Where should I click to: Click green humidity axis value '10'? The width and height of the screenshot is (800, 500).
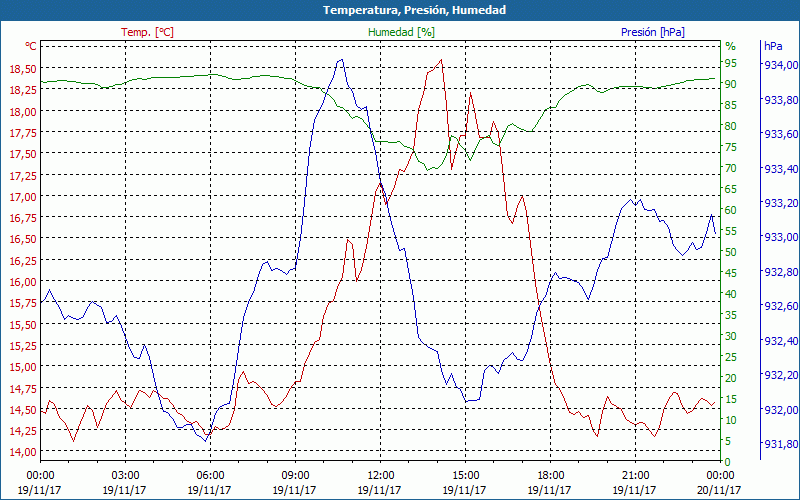tap(731, 420)
